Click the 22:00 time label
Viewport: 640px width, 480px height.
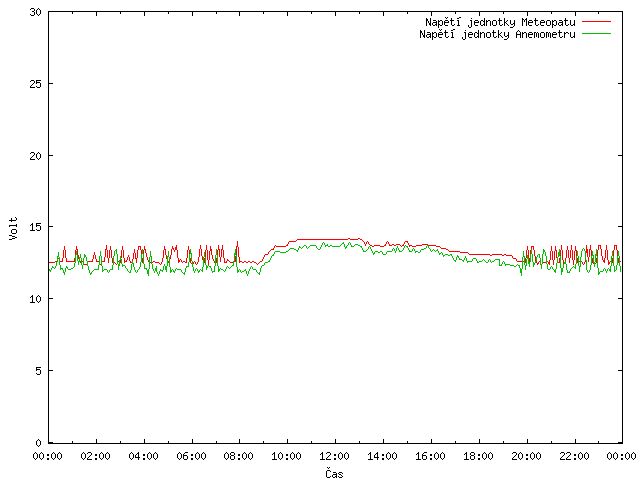574,456
